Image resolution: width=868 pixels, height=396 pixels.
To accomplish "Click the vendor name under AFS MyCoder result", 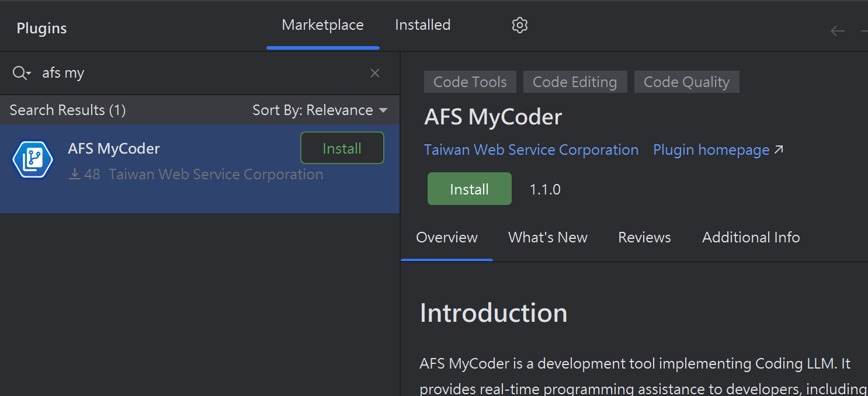I will click(x=216, y=174).
